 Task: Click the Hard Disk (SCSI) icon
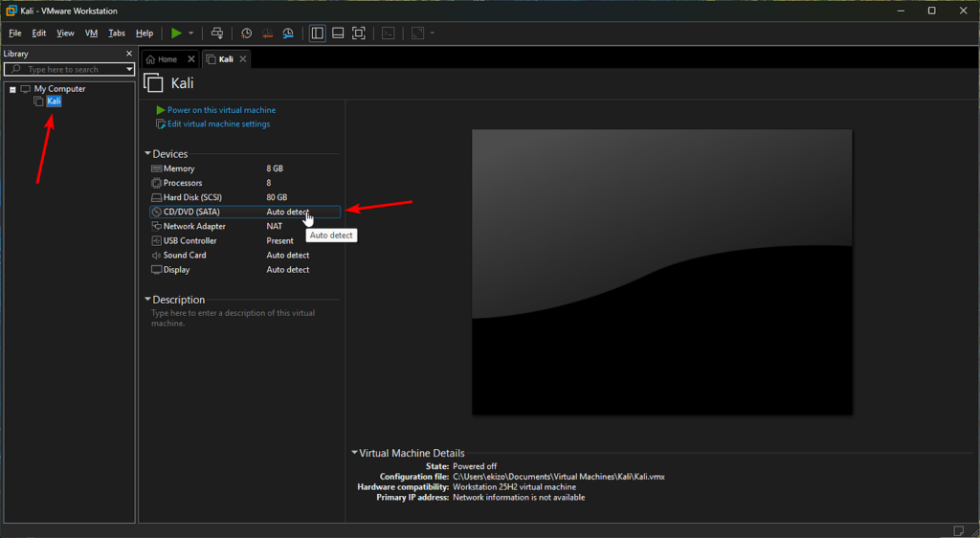tap(156, 197)
